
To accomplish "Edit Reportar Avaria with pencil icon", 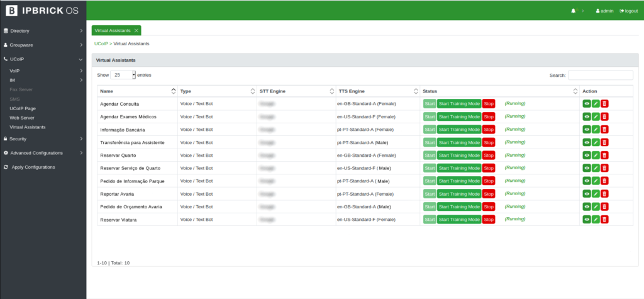I will pyautogui.click(x=596, y=194).
